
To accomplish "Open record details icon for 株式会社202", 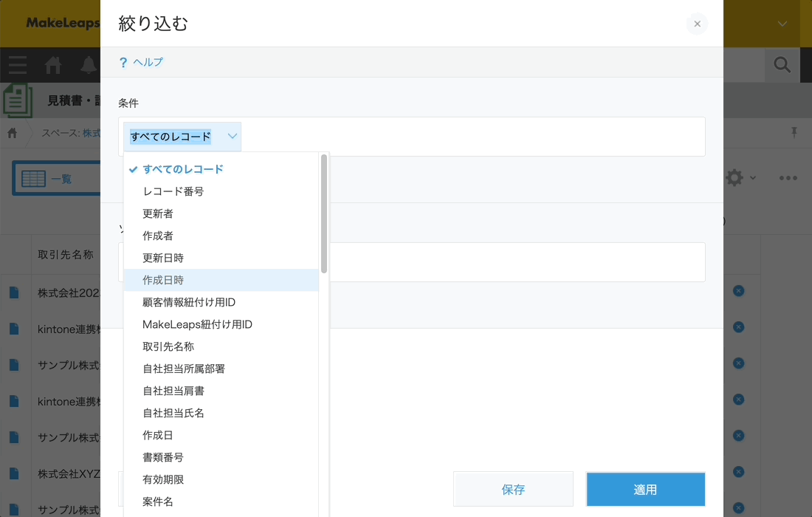I will (x=14, y=292).
